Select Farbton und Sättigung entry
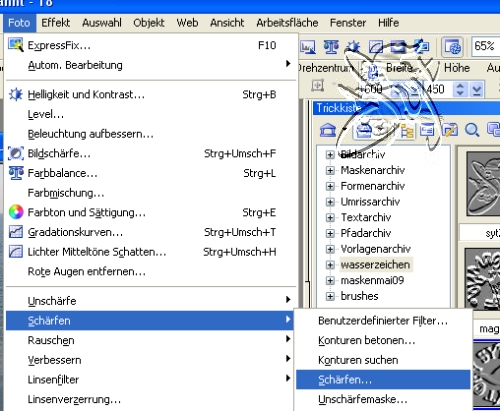500x411 pixels. coord(151,213)
